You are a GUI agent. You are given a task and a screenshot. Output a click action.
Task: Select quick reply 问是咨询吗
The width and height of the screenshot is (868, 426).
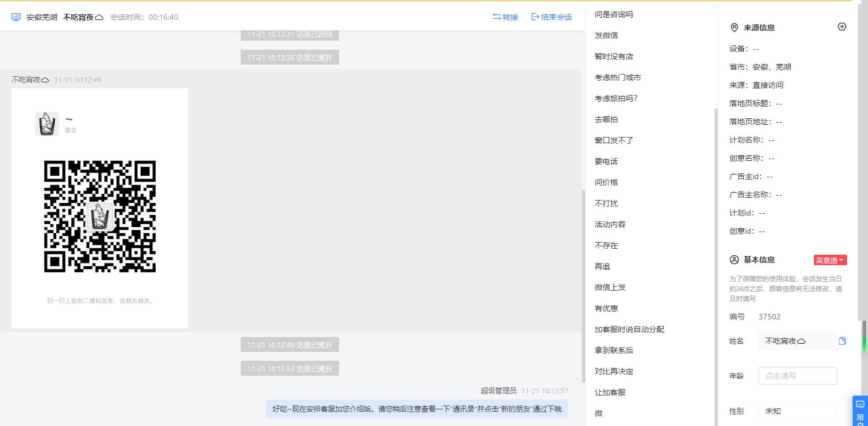pyautogui.click(x=614, y=14)
